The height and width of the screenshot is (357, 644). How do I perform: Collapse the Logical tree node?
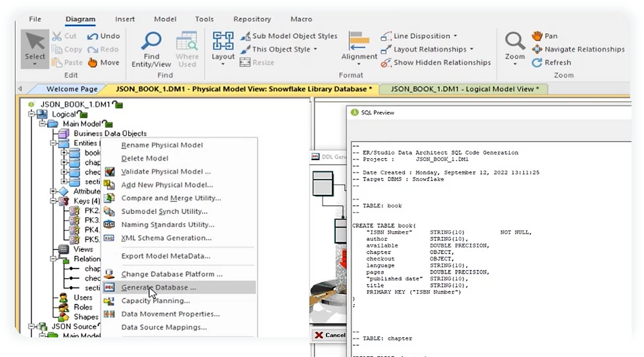pyautogui.click(x=32, y=114)
